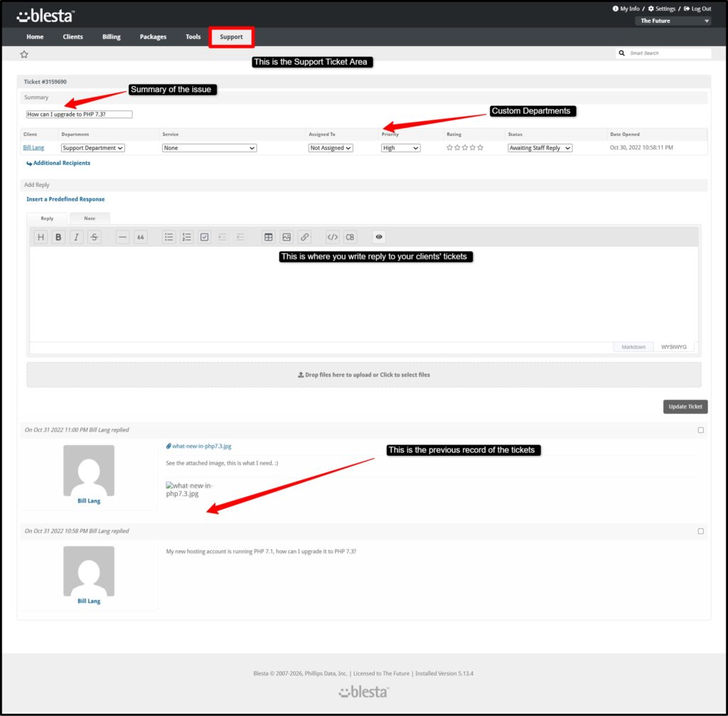
Task: Insert a table using the editor toolbar
Action: point(268,237)
